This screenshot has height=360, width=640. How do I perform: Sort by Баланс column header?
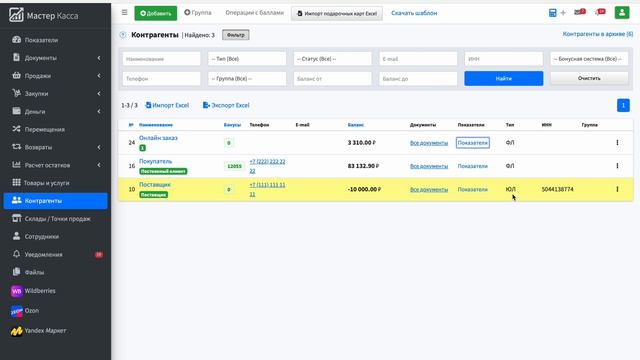click(x=356, y=125)
